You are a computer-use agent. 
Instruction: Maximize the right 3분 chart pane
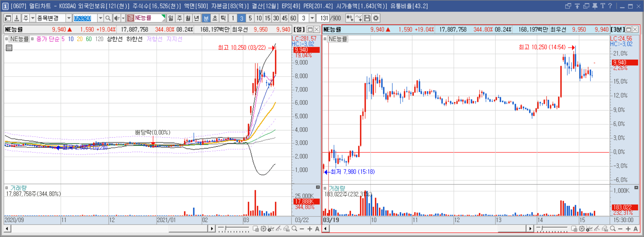[628, 30]
